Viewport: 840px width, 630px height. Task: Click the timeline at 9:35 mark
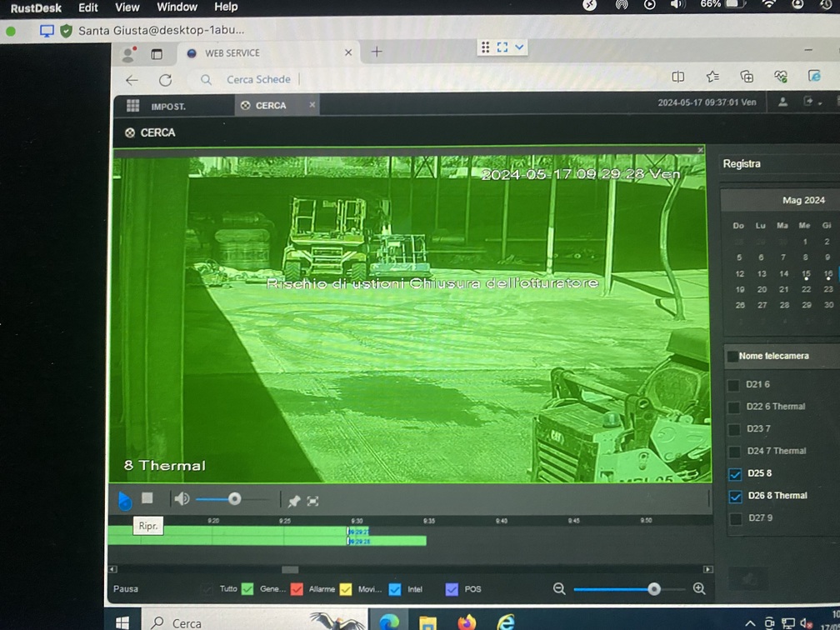pyautogui.click(x=429, y=521)
